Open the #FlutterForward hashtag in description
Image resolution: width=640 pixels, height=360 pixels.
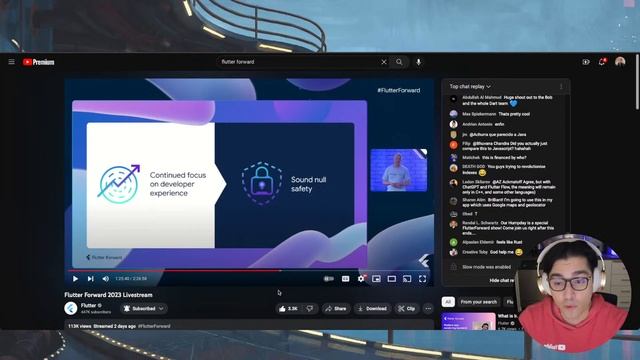[154, 326]
